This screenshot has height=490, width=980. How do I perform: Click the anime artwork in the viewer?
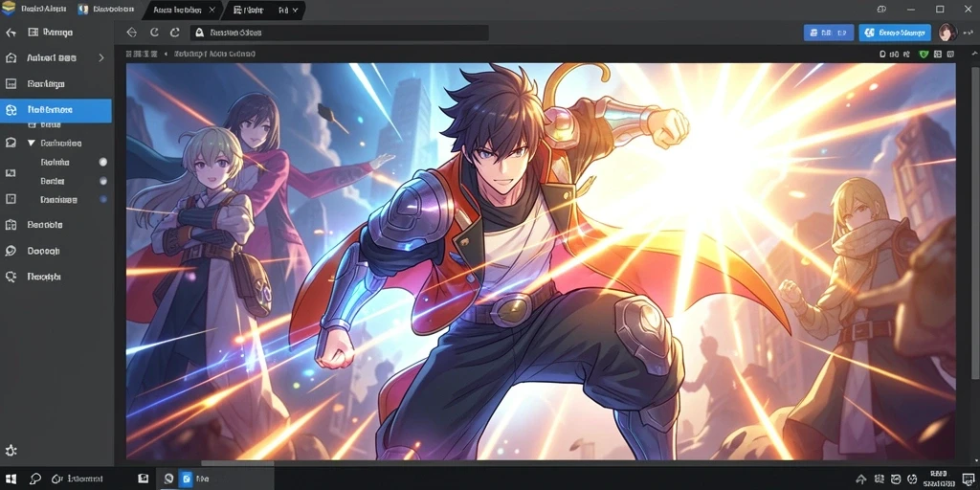[541, 261]
